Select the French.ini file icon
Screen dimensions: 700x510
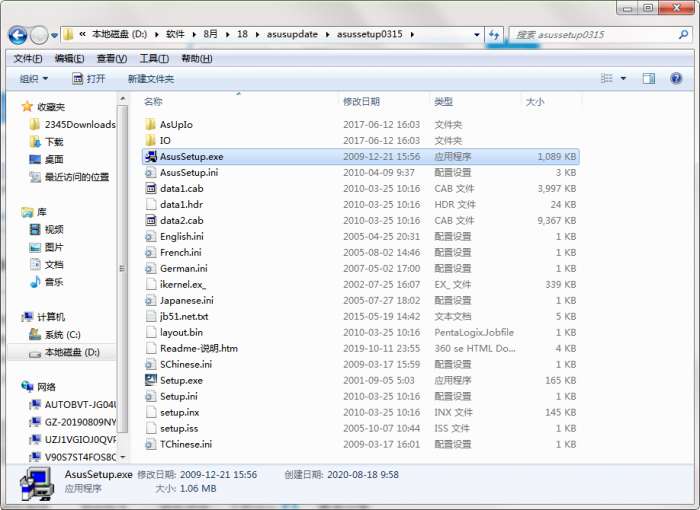(151, 252)
